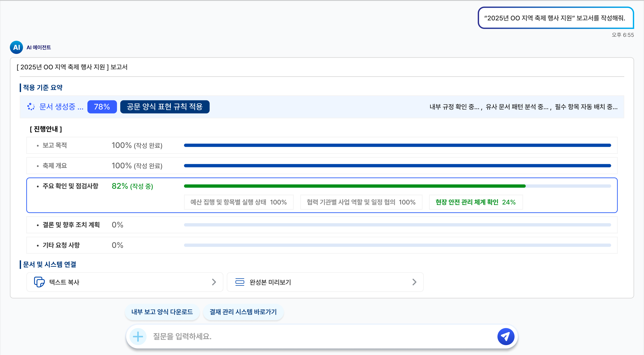Click the 기타 요청 사항 row label
This screenshot has height=355, width=644.
tap(61, 245)
